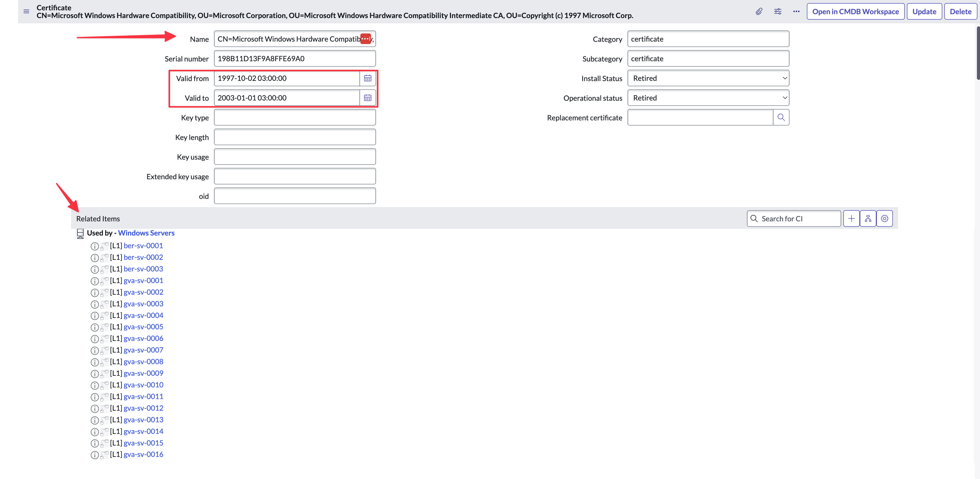Click info icon beside gva-sv-0002
Screen dimensions: 980x484
coord(95,292)
